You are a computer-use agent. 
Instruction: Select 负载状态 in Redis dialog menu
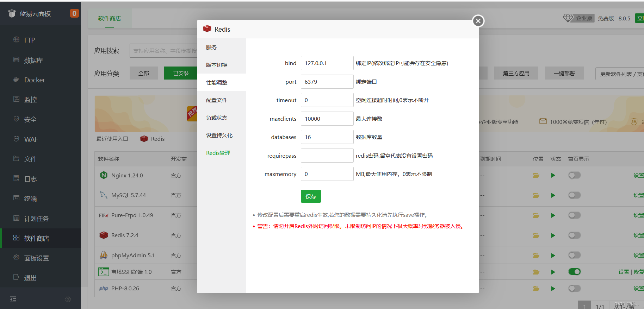(222, 118)
